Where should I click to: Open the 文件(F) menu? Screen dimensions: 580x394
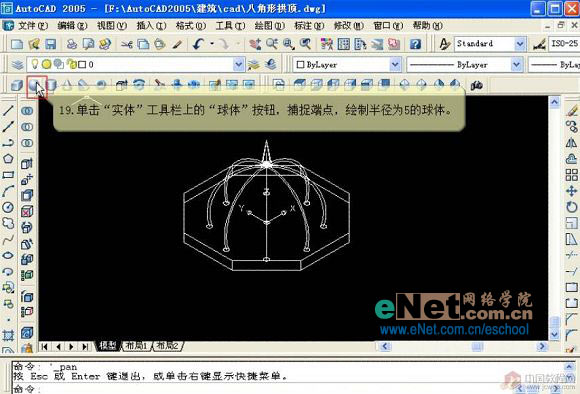click(x=33, y=26)
